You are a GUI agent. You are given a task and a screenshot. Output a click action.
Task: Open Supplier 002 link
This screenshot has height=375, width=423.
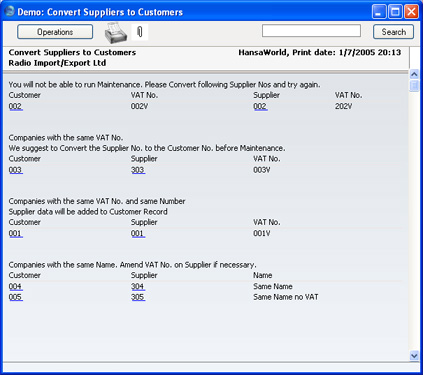pyautogui.click(x=260, y=106)
